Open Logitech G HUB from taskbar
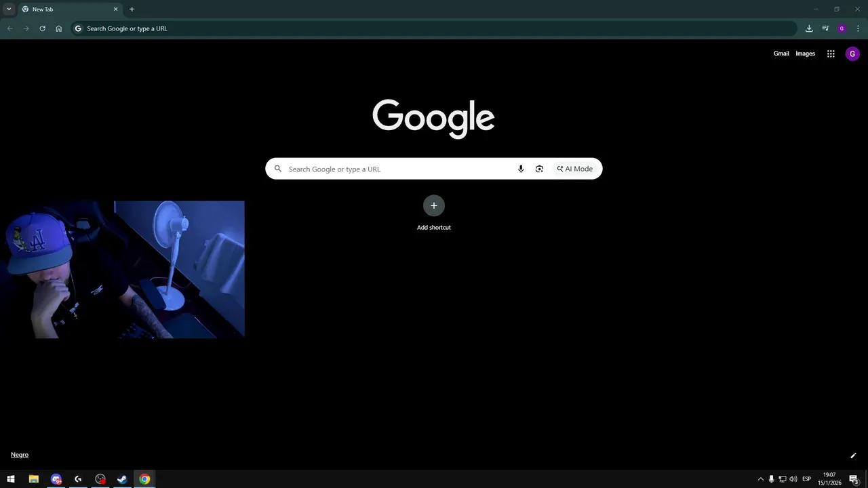 [x=78, y=479]
